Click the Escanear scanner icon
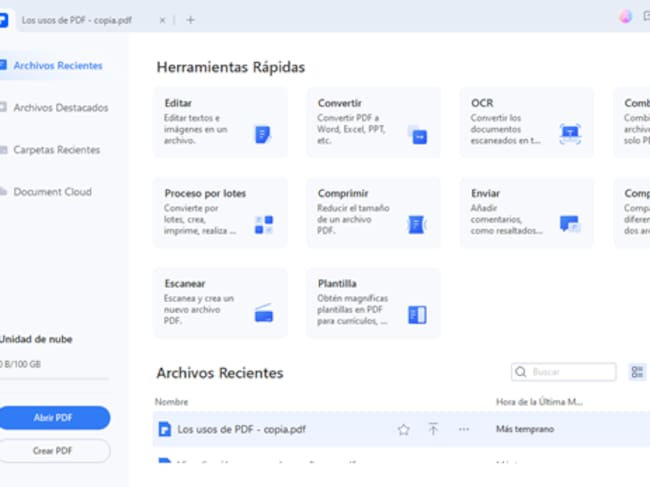The height and width of the screenshot is (487, 650). tap(263, 313)
